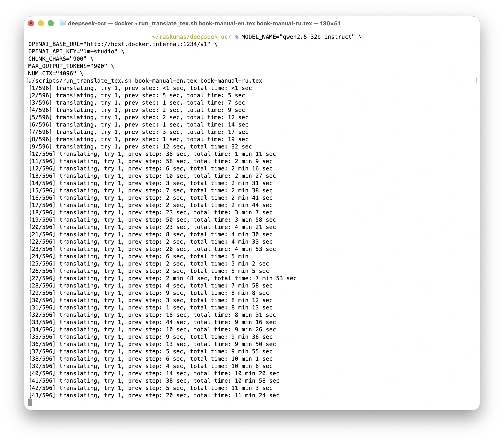Click the [27/596] line with 2 min 48 sec

point(162,278)
